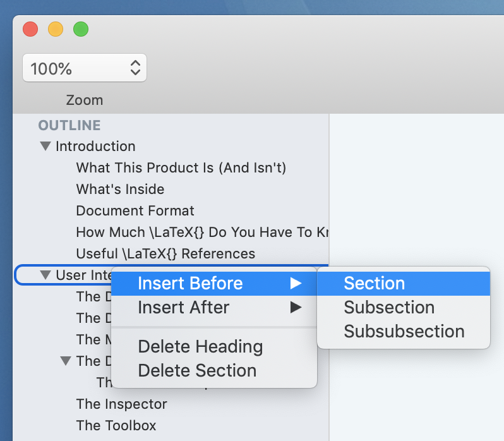This screenshot has width=504, height=441.
Task: Pick Subsubsection from the submenu
Action: 404,332
